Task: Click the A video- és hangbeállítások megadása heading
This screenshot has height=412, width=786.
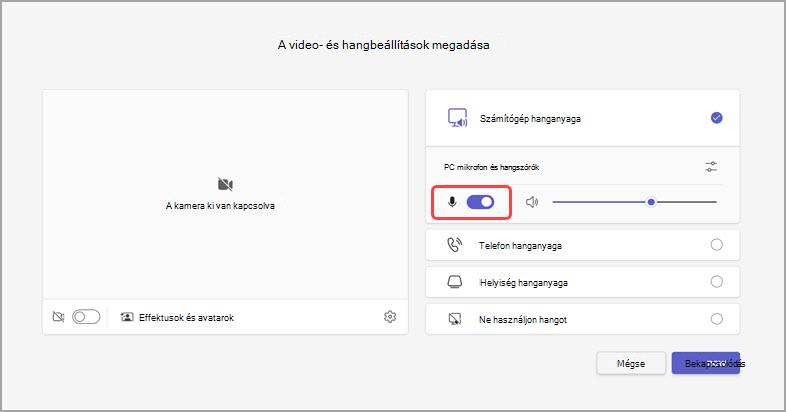Action: (x=383, y=45)
